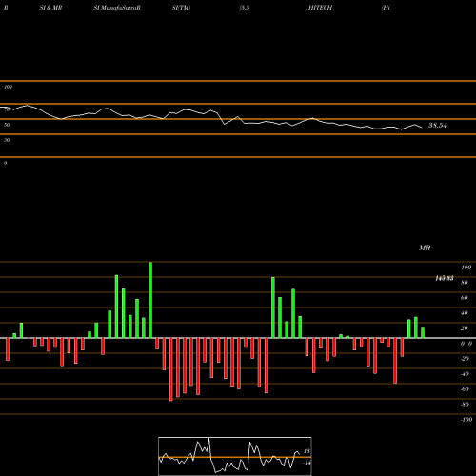The height and width of the screenshot is (476, 476).
Task: Click the RSI value 38.54 label
Action: 438,126
